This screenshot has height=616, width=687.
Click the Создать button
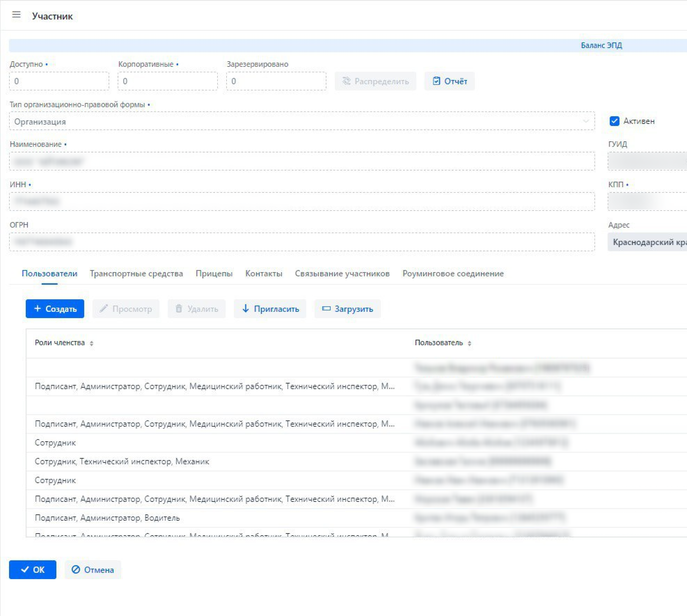point(55,309)
